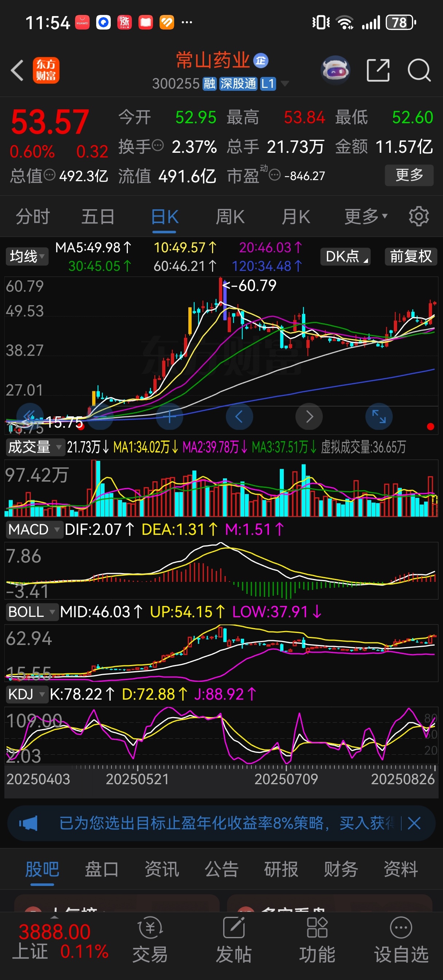Switch to 月K tab

click(296, 217)
